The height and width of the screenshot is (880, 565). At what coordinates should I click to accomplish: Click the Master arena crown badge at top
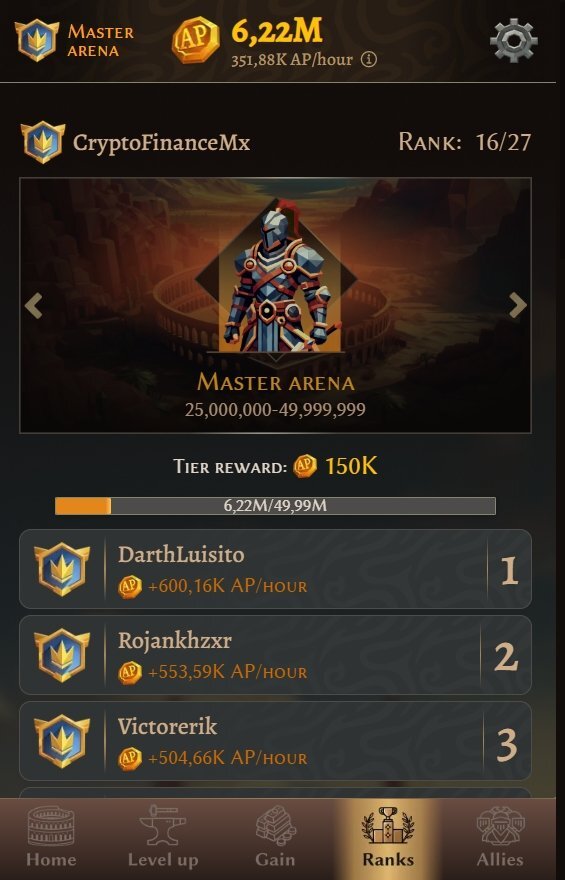36,40
